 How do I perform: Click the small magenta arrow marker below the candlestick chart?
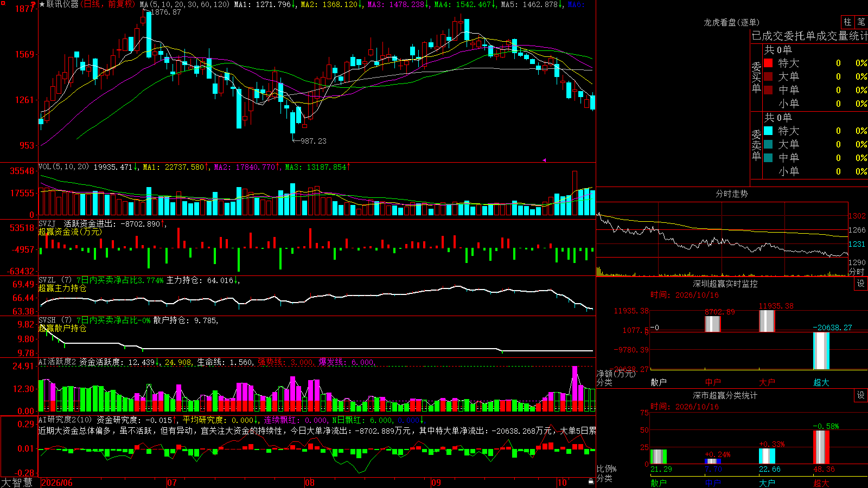point(544,160)
